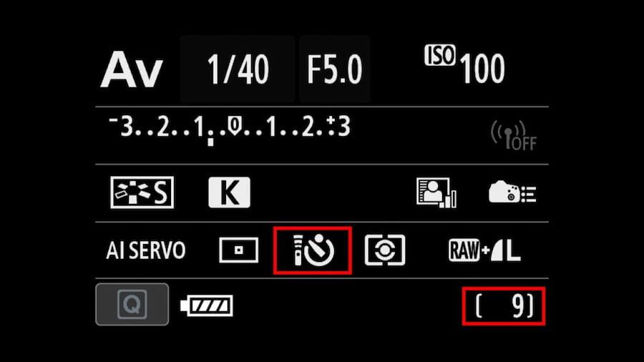Adjust the exposure compensation scale
The image size is (644, 362).
click(x=230, y=129)
